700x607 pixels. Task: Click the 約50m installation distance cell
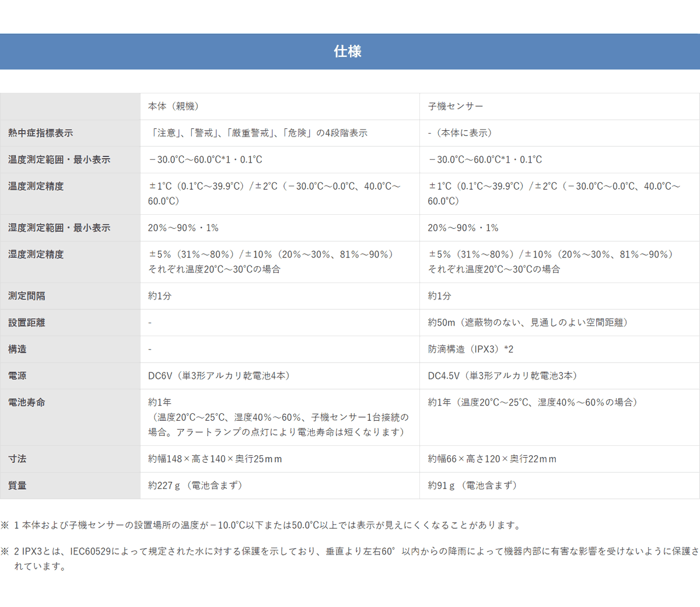point(559,322)
